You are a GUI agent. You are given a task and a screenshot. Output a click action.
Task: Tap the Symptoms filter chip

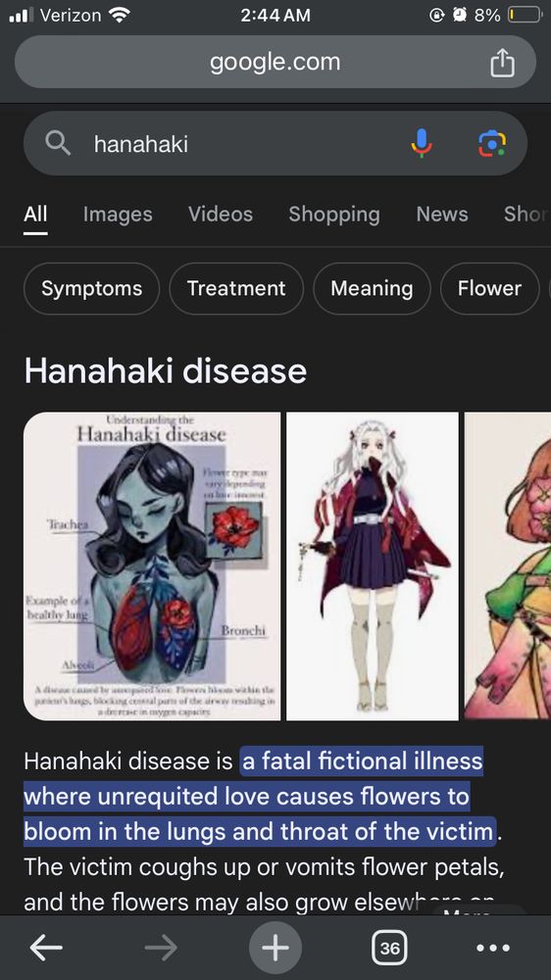click(x=91, y=288)
